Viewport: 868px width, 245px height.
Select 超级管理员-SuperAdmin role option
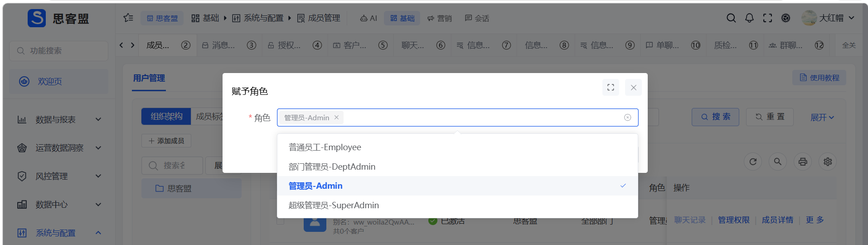pyautogui.click(x=457, y=205)
